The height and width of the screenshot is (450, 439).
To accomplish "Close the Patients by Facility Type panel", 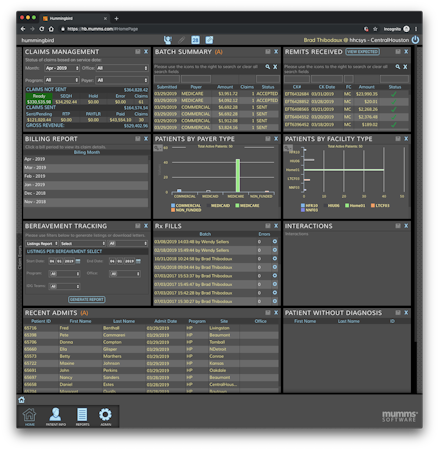I will tap(406, 139).
